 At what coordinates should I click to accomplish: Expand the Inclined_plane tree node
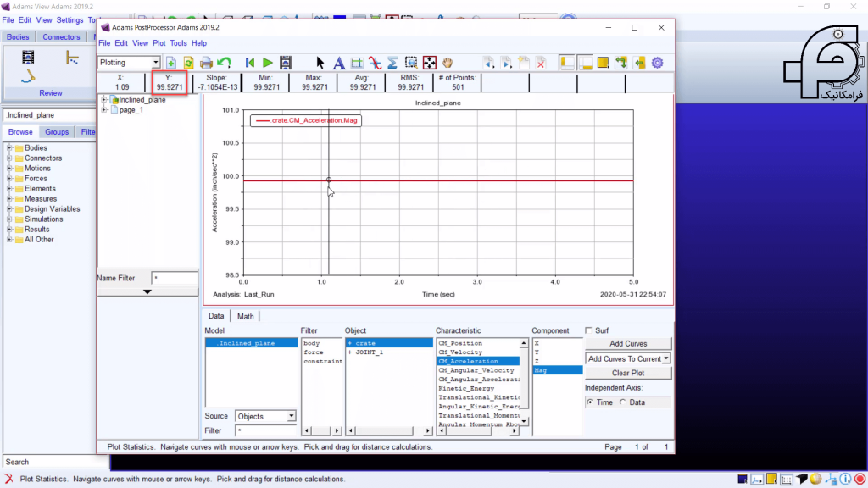tap(104, 100)
